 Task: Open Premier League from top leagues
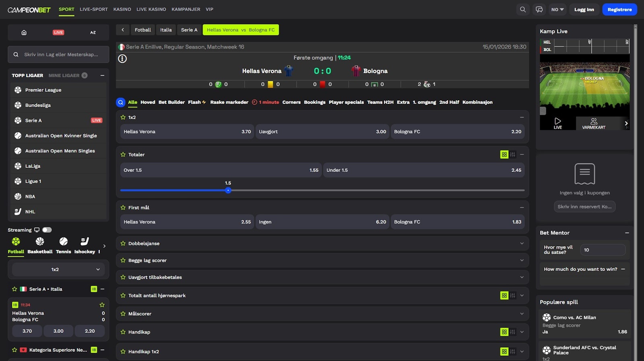58,90
